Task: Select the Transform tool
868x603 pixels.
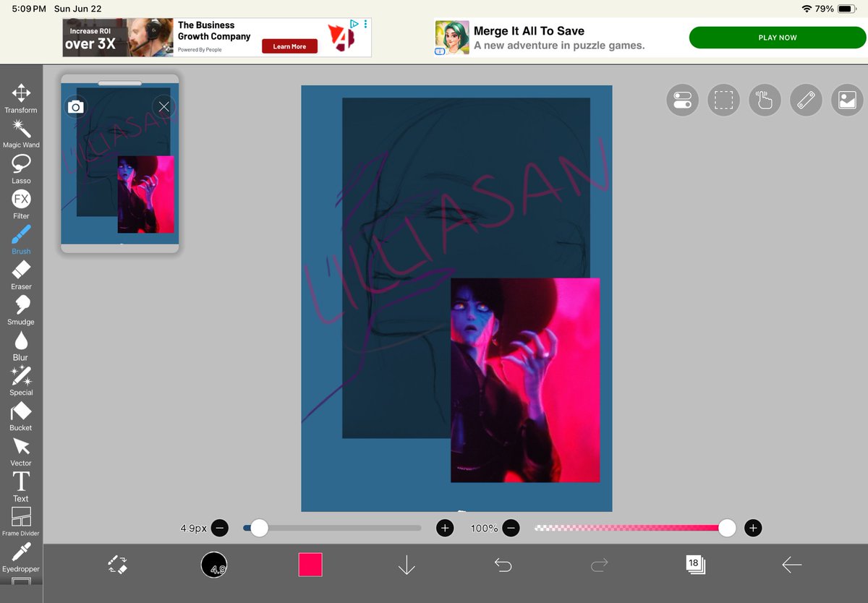Action: click(21, 98)
